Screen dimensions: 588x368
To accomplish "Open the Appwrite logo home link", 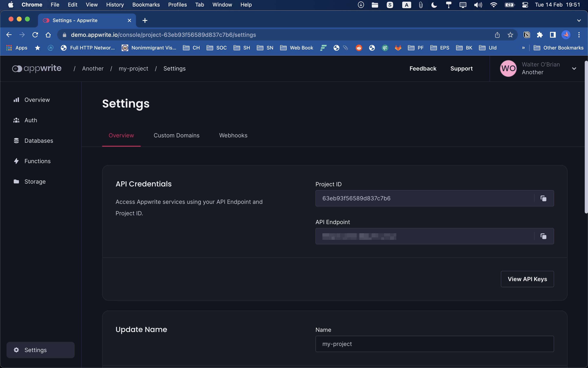I will coord(37,68).
